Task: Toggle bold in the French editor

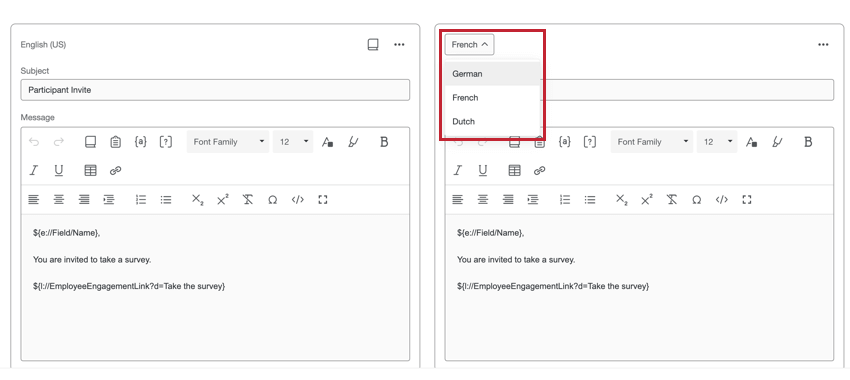Action: (x=808, y=142)
